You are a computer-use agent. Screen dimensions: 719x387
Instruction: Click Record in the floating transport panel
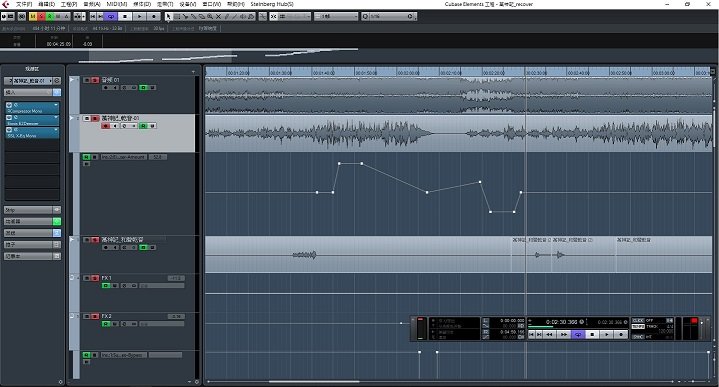621,335
